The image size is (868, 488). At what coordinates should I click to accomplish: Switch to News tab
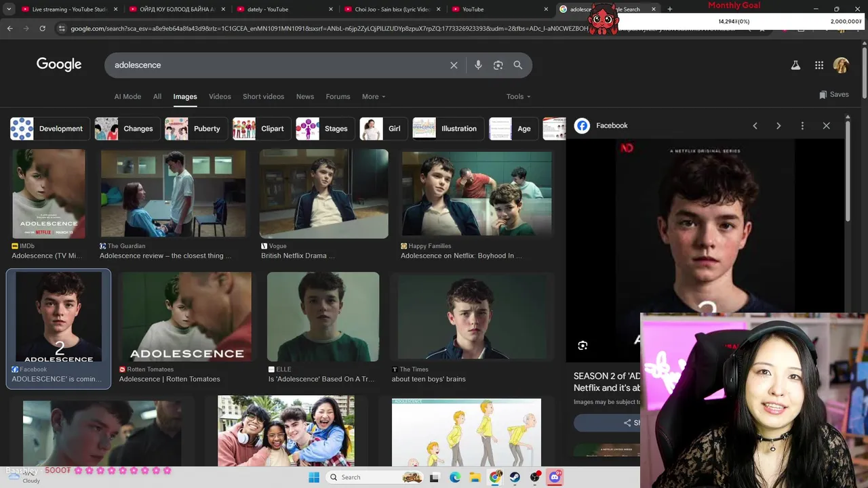(305, 96)
